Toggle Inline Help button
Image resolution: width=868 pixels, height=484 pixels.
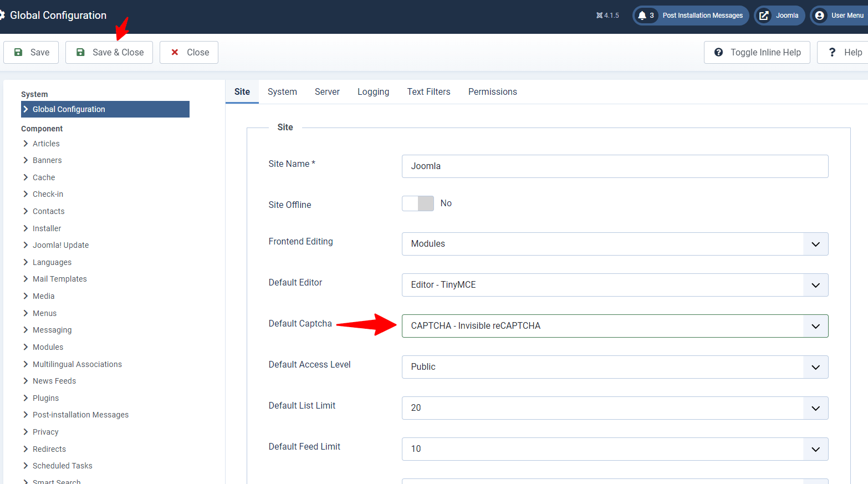(x=757, y=52)
